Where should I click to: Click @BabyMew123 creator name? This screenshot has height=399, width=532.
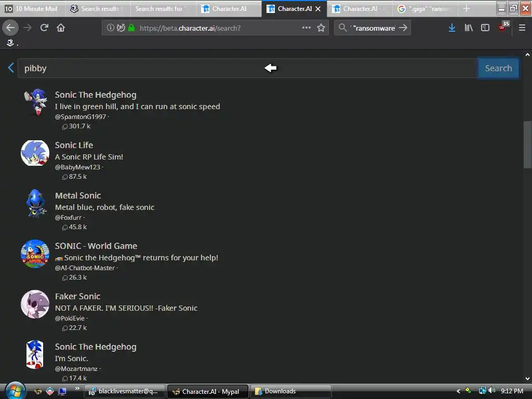pos(78,167)
